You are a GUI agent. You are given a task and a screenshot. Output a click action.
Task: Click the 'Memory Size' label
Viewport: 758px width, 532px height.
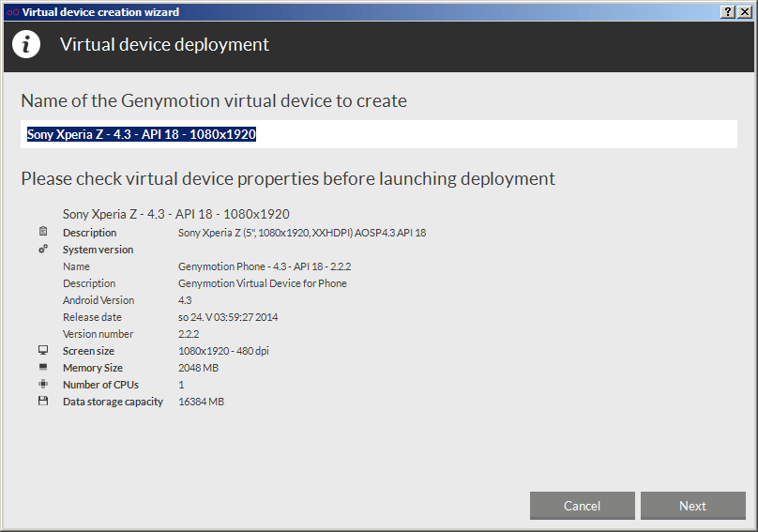[x=93, y=368]
